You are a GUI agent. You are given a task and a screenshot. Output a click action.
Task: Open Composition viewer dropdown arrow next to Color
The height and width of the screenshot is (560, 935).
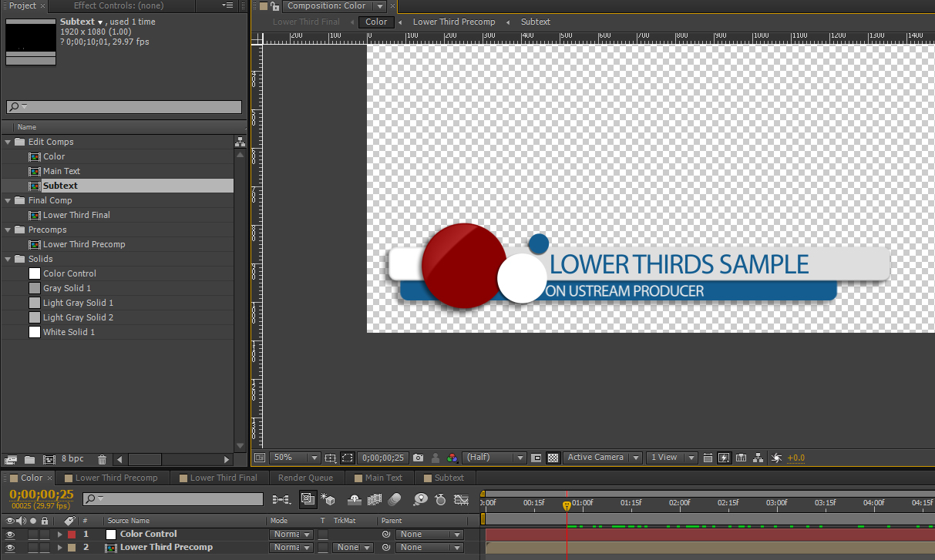[378, 6]
